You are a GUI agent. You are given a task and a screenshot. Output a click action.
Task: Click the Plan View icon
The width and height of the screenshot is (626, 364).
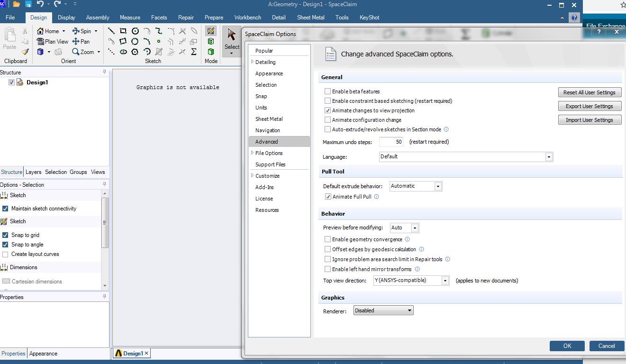(x=40, y=41)
